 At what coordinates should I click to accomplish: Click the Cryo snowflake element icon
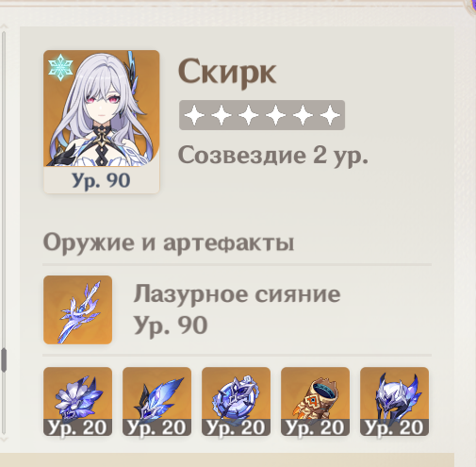pos(60,68)
